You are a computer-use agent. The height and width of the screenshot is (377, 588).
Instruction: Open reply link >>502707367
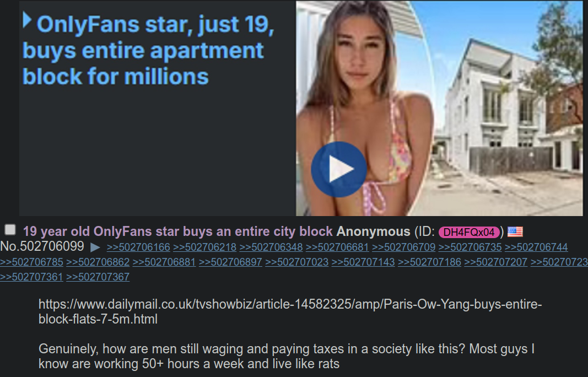pos(98,277)
